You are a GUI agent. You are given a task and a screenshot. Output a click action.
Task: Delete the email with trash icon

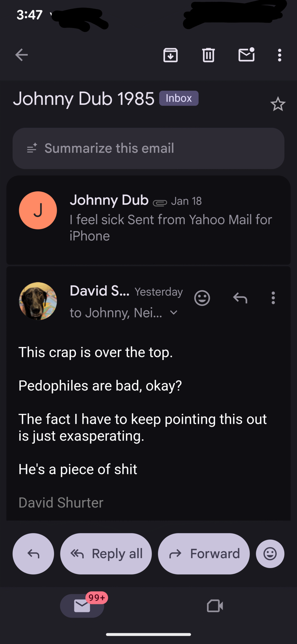[x=208, y=55]
